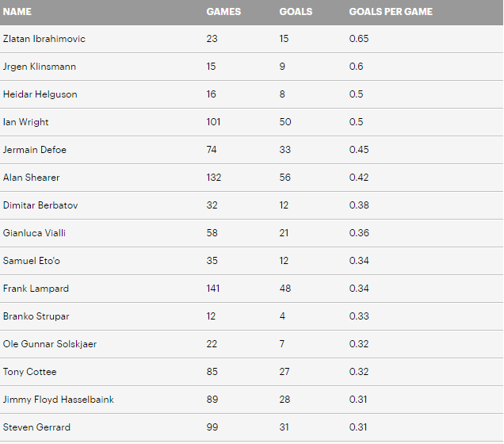Click Zlatan Ibrahimovic's name
Image resolution: width=504 pixels, height=444 pixels.
point(44,39)
